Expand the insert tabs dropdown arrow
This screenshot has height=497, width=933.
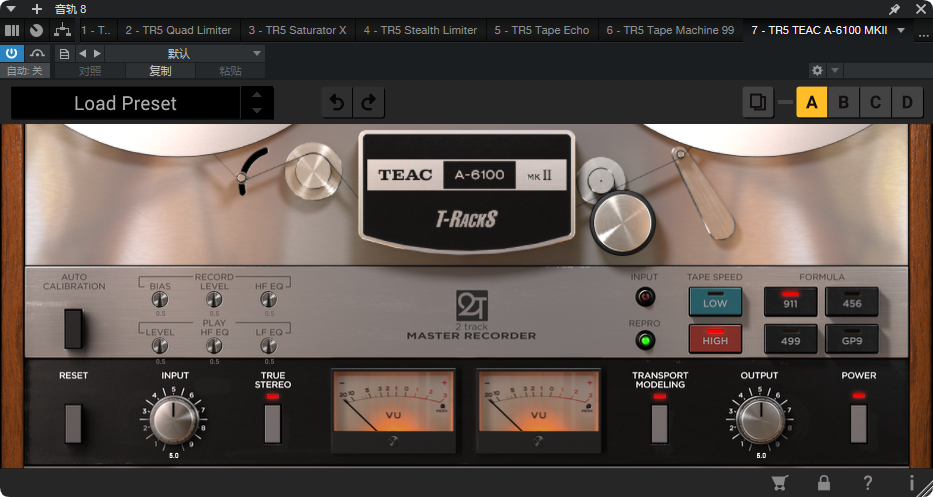pos(901,30)
